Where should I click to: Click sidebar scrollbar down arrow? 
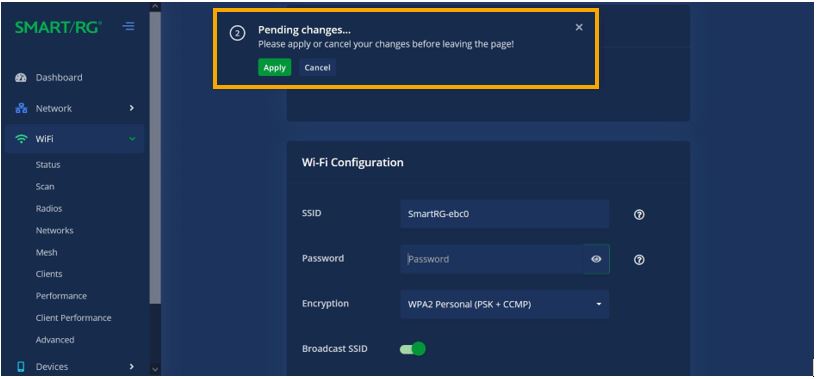tap(155, 369)
